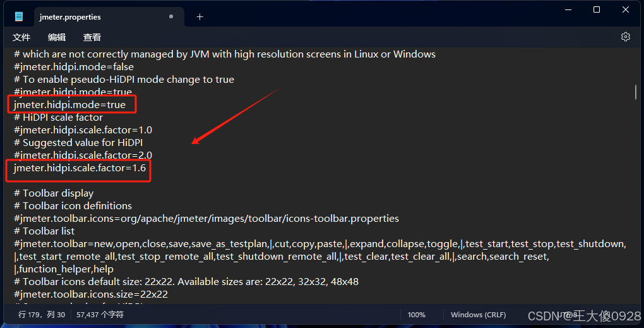Add a new tab with plus button
644x328 pixels.
click(x=200, y=17)
